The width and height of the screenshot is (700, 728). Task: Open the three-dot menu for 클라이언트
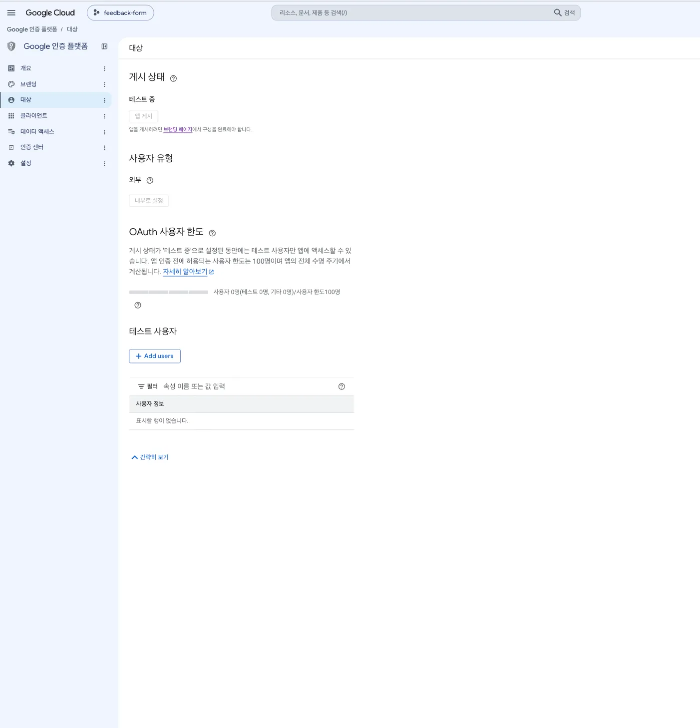tap(104, 116)
